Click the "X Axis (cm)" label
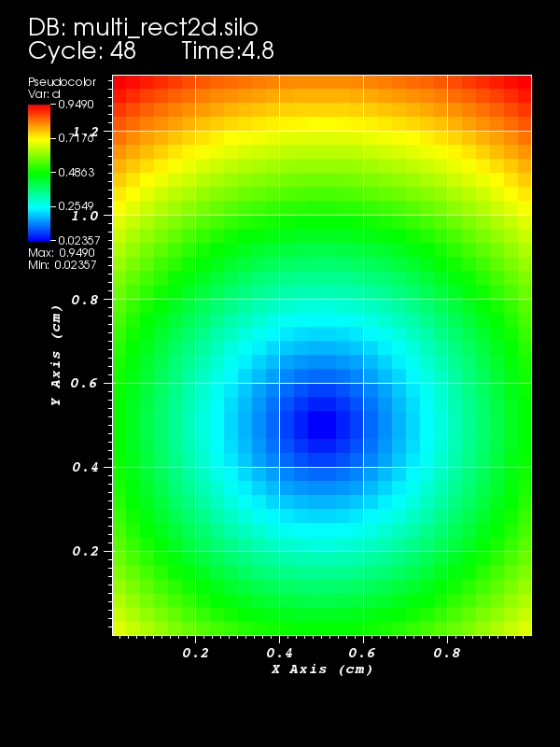Viewport: 560px width, 747px height. [322, 669]
